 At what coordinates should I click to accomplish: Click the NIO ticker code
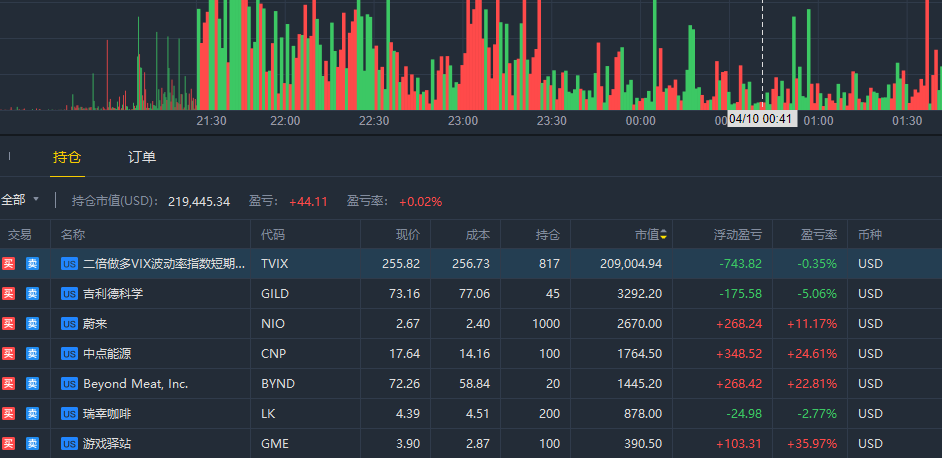pos(273,324)
